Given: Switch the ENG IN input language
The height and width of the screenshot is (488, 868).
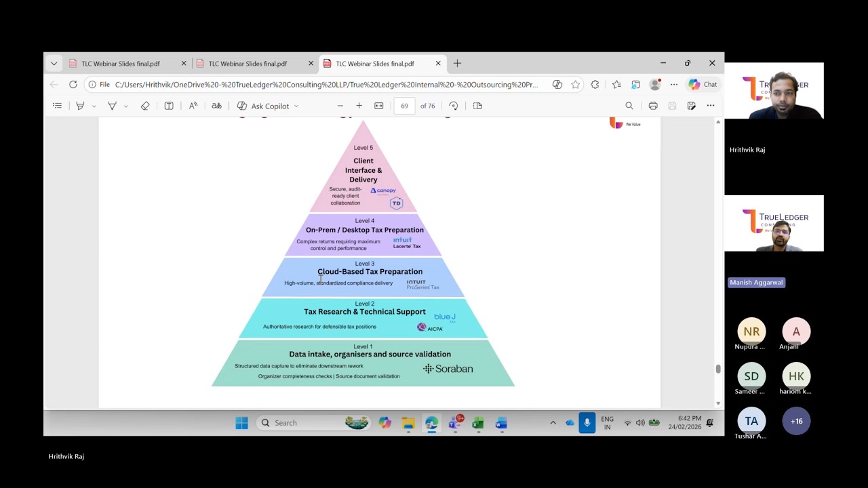Looking at the screenshot, I should [x=608, y=423].
